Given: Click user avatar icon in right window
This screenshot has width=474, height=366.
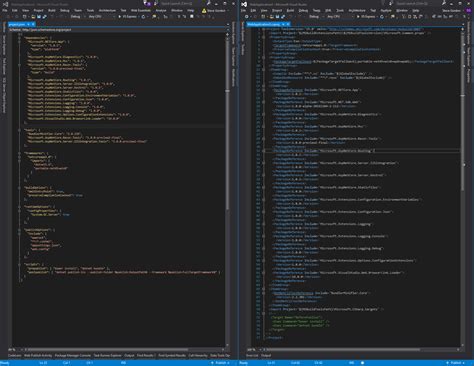Looking at the screenshot, I should 468,11.
